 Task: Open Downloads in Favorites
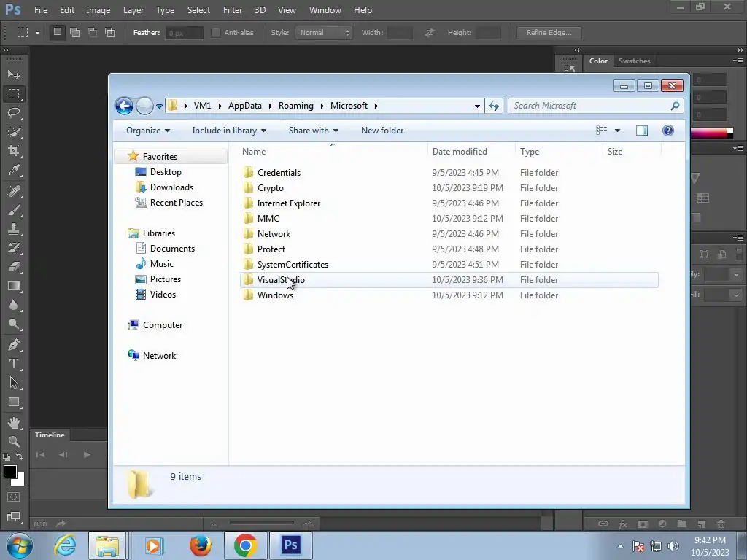171,187
